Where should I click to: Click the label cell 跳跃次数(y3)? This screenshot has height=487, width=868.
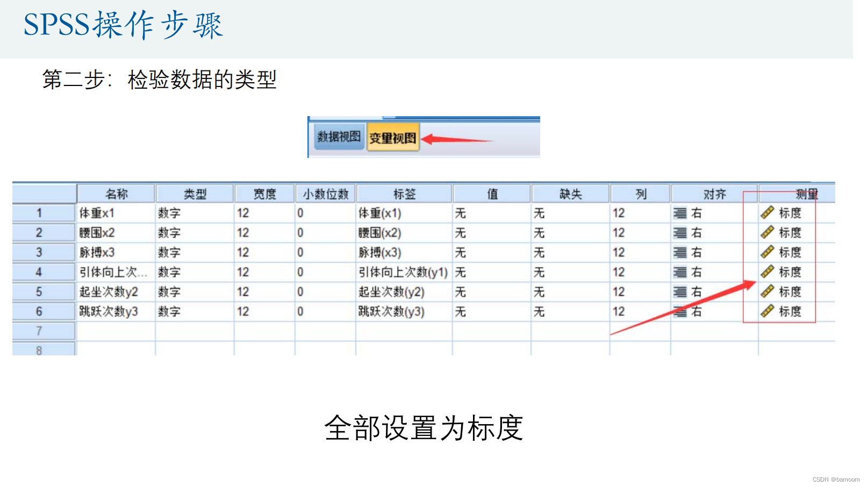click(x=404, y=311)
